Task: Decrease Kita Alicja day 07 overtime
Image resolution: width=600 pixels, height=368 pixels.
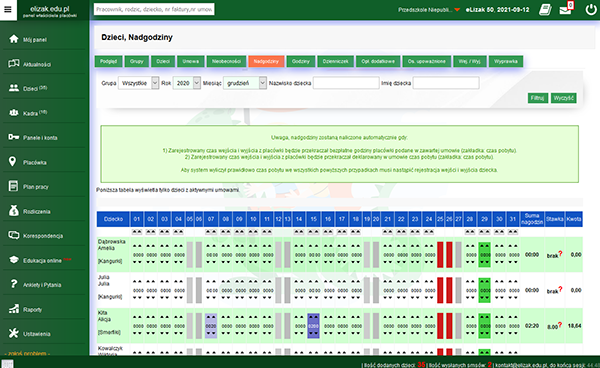Action: (211, 333)
